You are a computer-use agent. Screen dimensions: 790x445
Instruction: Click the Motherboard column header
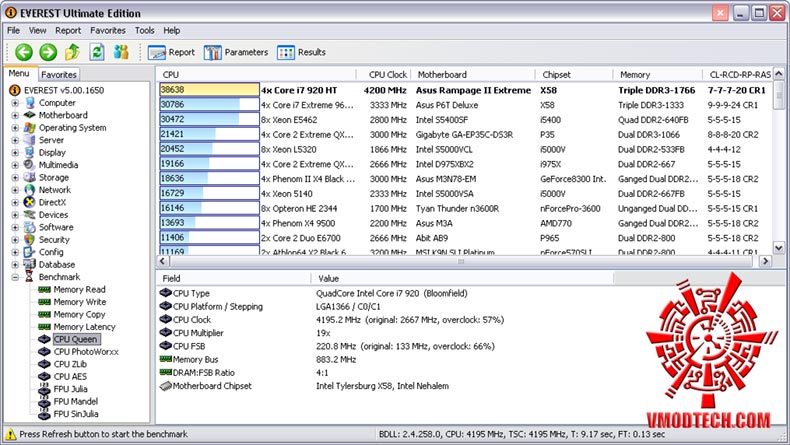tap(474, 75)
